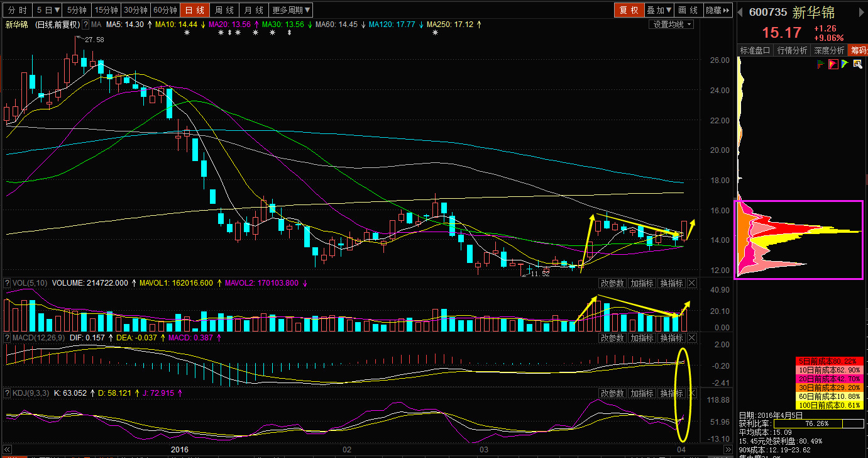Viewport: 868px width, 458px height.
Task: Close the MACD indicator panel
Action: [x=692, y=338]
